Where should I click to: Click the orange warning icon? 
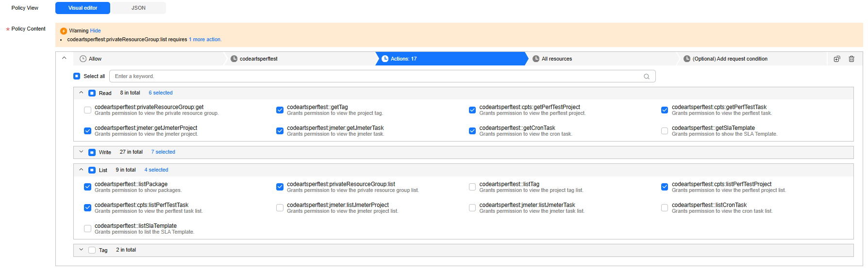(64, 31)
